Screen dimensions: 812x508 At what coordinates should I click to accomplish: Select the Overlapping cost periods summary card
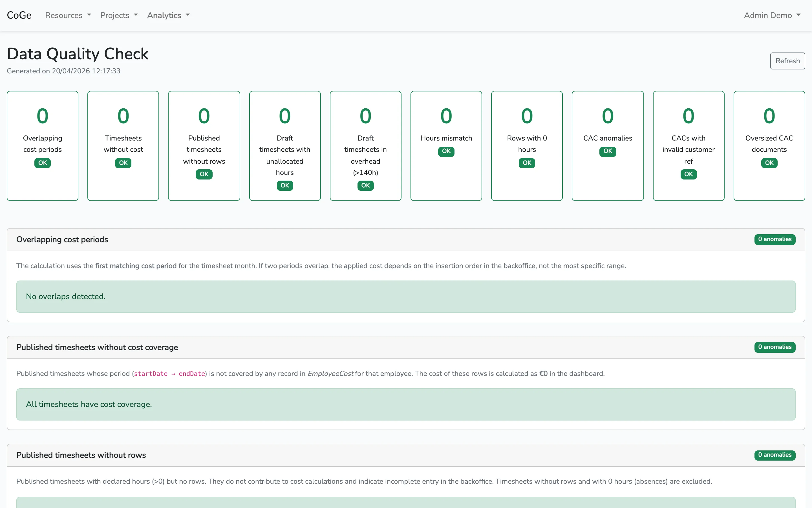(x=43, y=146)
